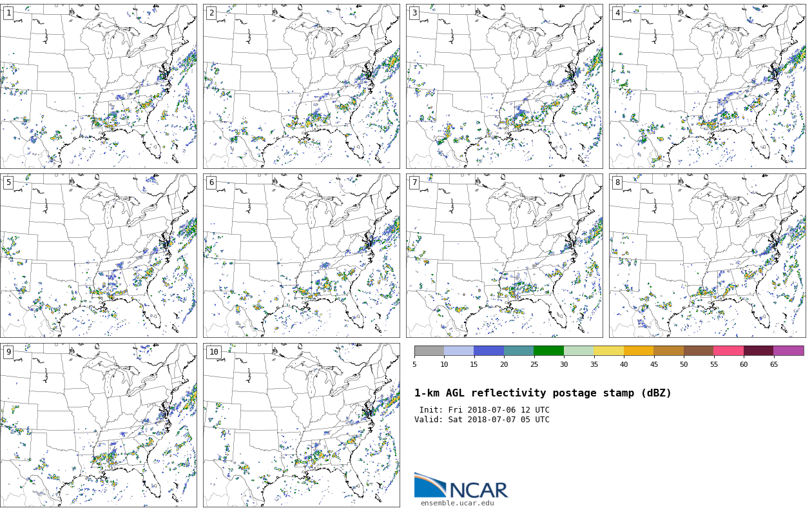Pick the pink 55-60 dBZ swatch
Screen dimensions: 812x508
click(728, 351)
